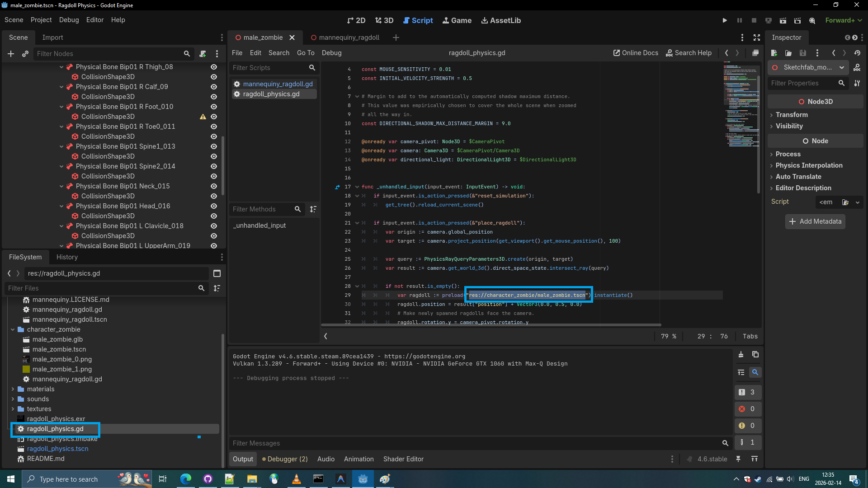Click Add Metadata button
868x488 pixels.
815,221
